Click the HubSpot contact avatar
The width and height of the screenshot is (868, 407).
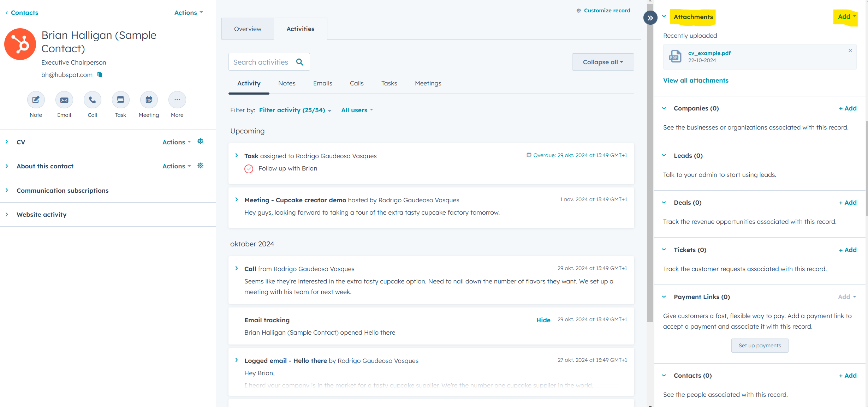20,44
